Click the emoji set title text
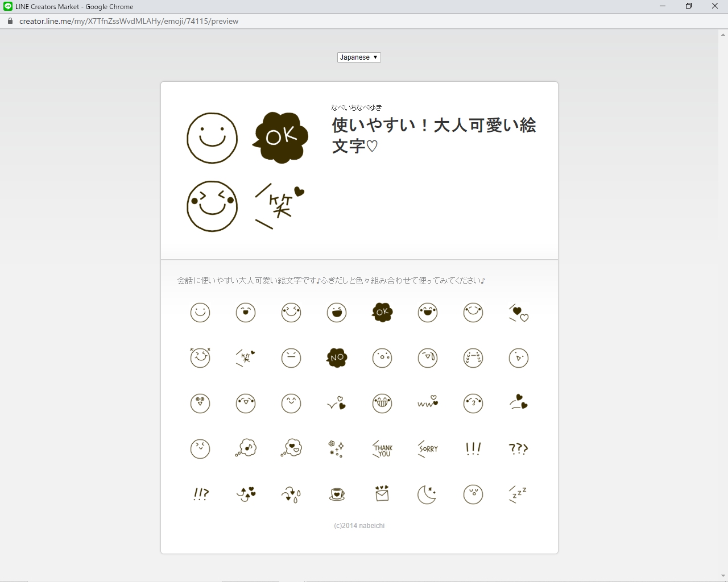 coord(434,135)
